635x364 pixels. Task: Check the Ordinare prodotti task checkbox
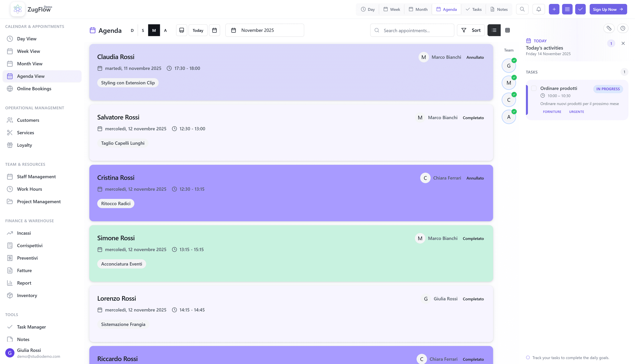click(x=534, y=88)
